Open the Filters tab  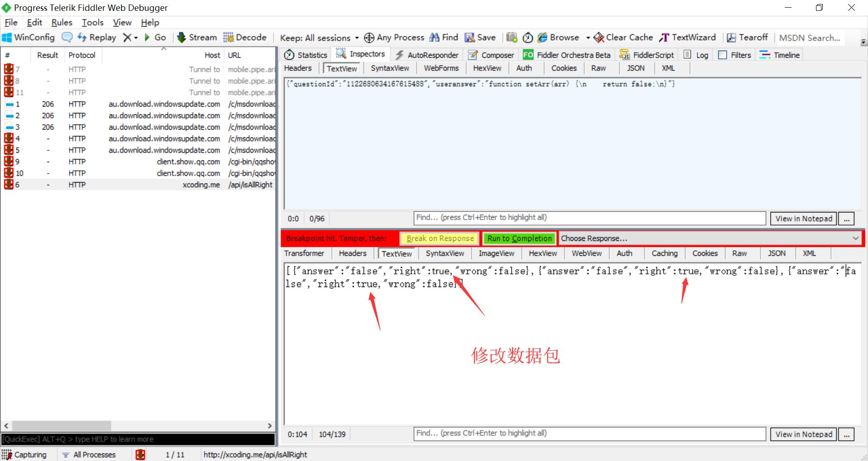tap(735, 55)
